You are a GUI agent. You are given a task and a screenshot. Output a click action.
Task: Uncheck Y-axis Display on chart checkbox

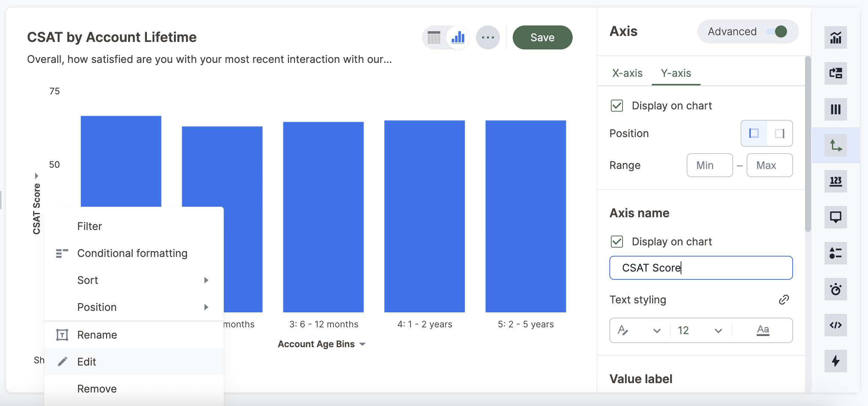tap(617, 106)
